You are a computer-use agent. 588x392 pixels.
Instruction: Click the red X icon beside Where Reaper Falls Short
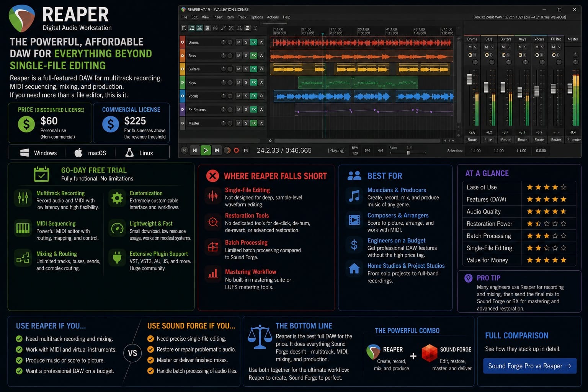tap(212, 176)
